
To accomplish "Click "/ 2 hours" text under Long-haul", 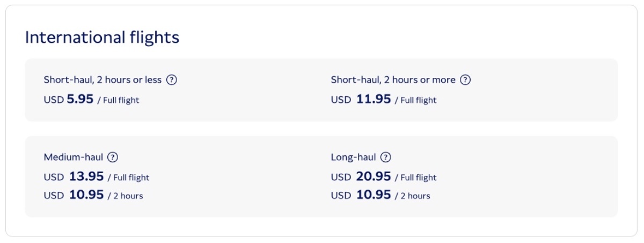I will (412, 196).
